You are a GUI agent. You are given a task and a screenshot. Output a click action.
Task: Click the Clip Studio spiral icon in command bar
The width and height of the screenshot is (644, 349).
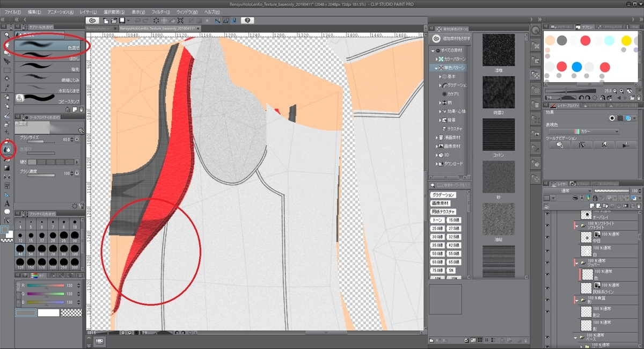point(93,20)
